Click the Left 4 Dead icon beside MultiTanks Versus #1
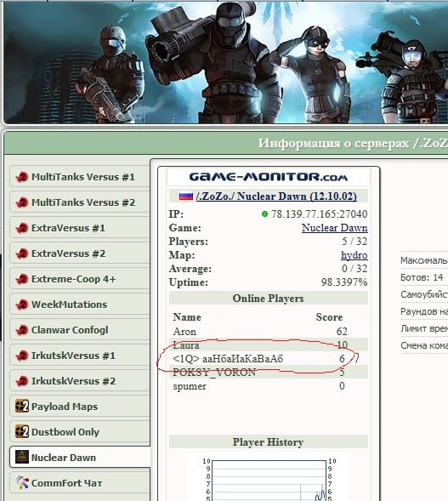The height and width of the screenshot is (501, 448). [22, 177]
